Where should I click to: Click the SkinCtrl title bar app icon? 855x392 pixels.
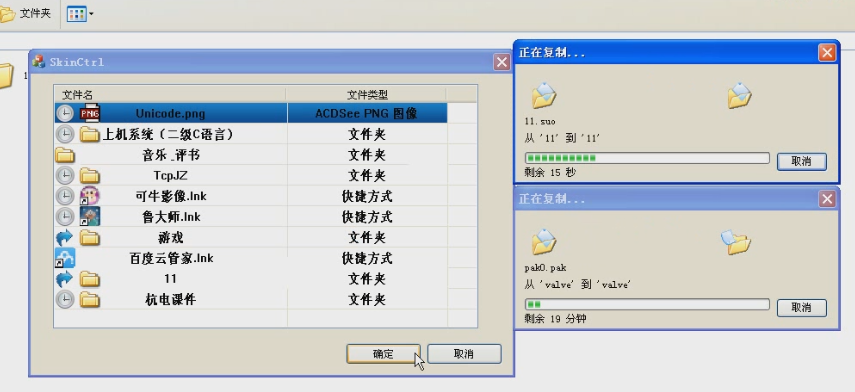[39, 62]
